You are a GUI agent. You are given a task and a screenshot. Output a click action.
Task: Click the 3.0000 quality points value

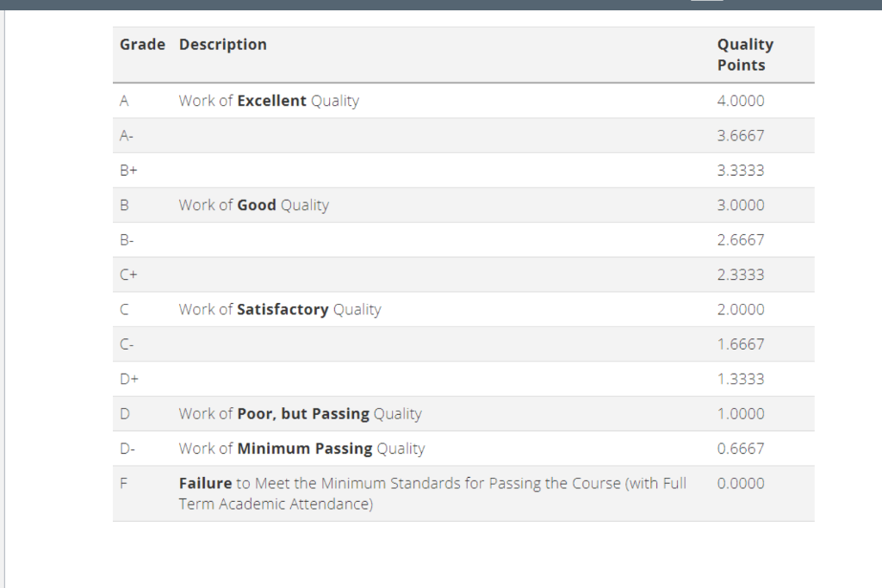pos(741,205)
